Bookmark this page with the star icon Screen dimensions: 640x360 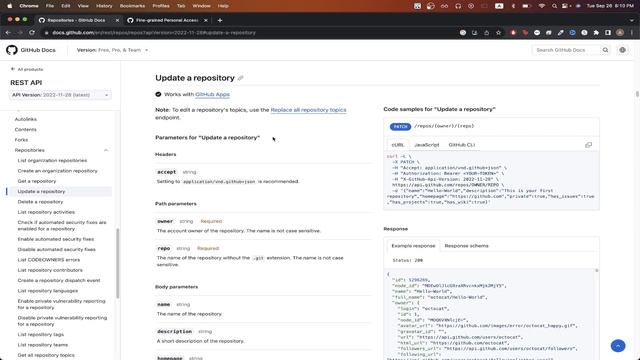coord(498,33)
